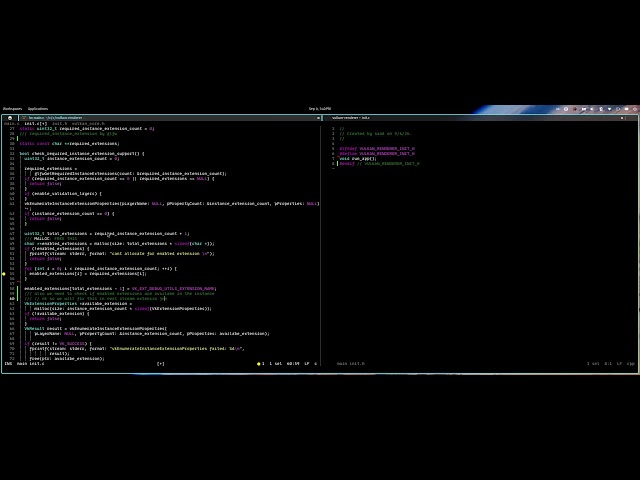Viewport: 640px width, 480px height.
Task: Open the Applications menu in top panel
Action: (38, 109)
